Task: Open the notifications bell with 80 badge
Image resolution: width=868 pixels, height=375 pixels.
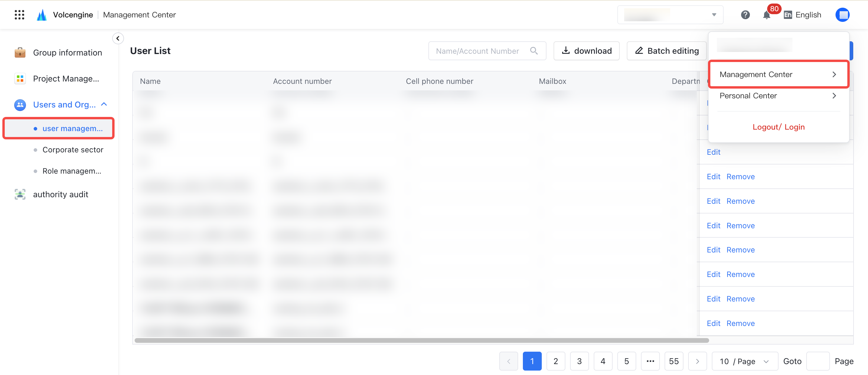Action: click(766, 15)
